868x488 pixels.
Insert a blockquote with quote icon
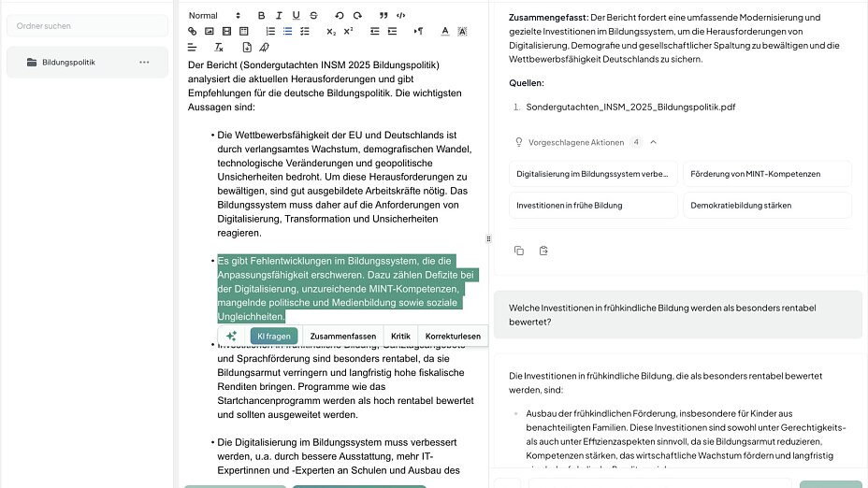(383, 15)
